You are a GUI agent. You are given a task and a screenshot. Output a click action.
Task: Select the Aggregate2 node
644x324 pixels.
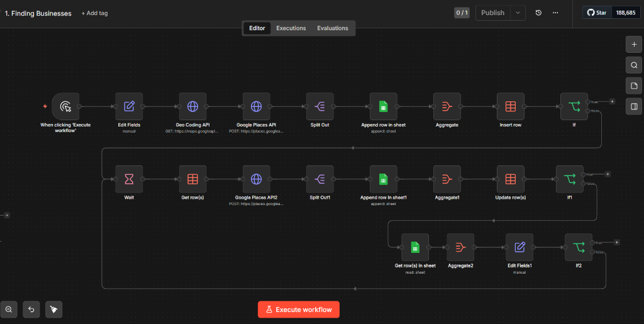click(460, 247)
